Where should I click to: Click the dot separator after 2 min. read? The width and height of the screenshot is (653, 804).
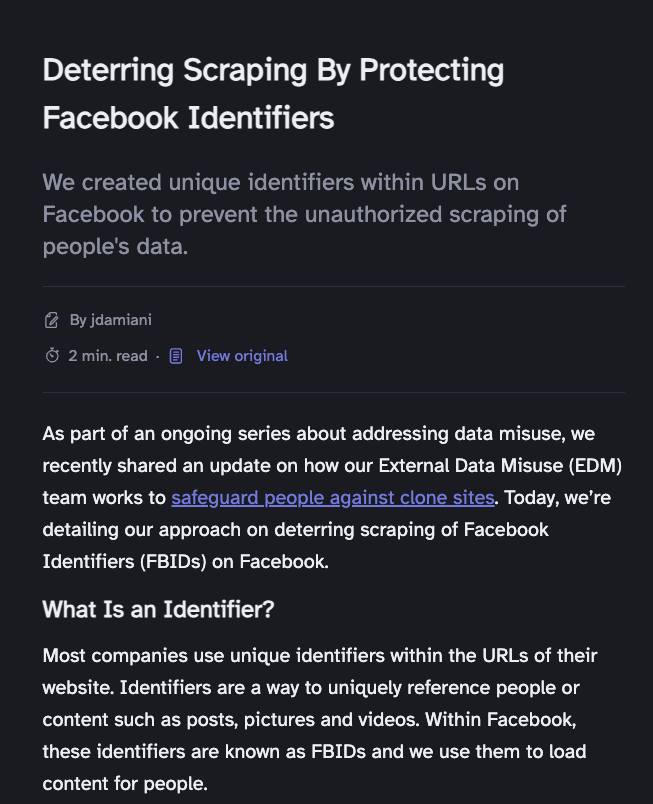click(157, 356)
